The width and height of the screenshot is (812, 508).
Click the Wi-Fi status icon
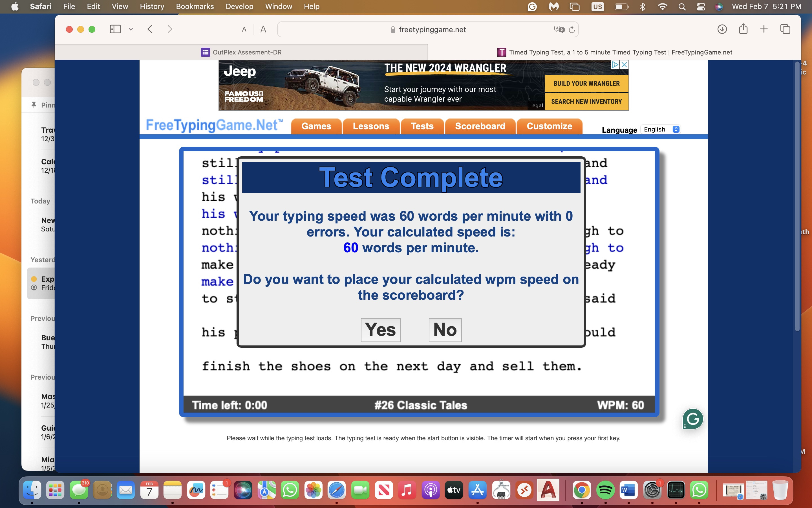point(662,6)
